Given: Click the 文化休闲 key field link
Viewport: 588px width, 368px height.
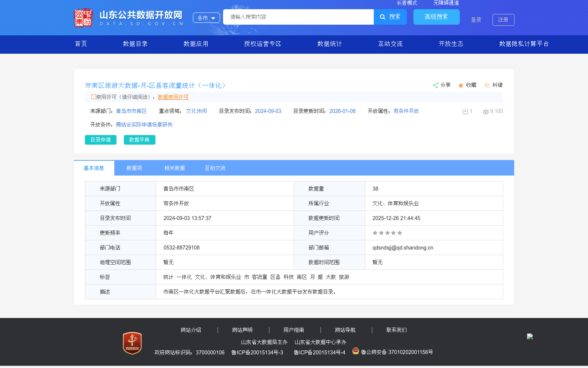Looking at the screenshot, I should [196, 111].
